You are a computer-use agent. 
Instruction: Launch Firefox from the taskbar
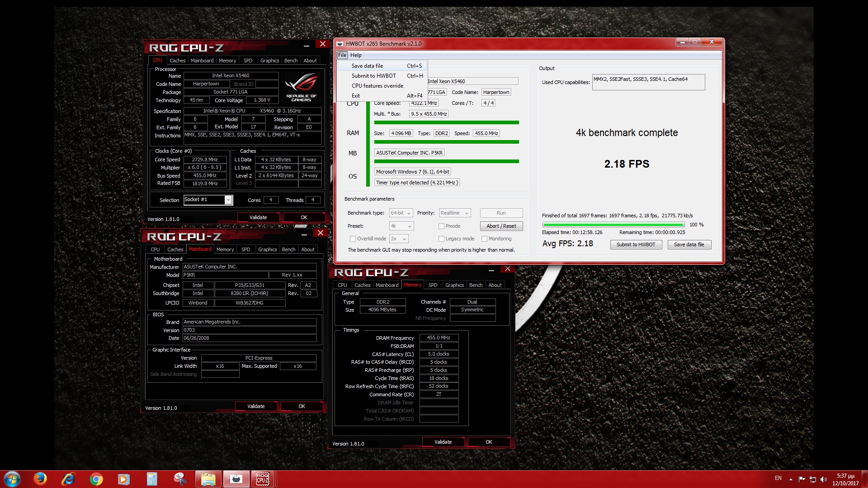[40, 479]
